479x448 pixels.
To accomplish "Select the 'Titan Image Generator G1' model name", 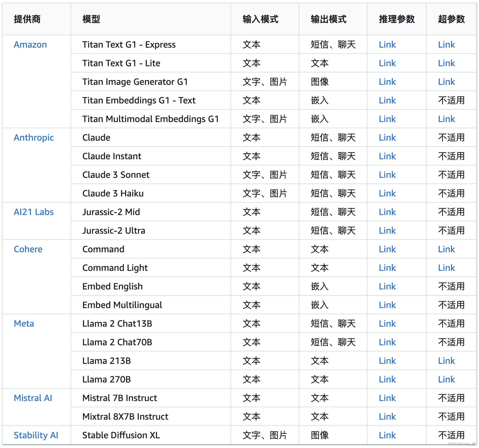I will click(x=135, y=82).
